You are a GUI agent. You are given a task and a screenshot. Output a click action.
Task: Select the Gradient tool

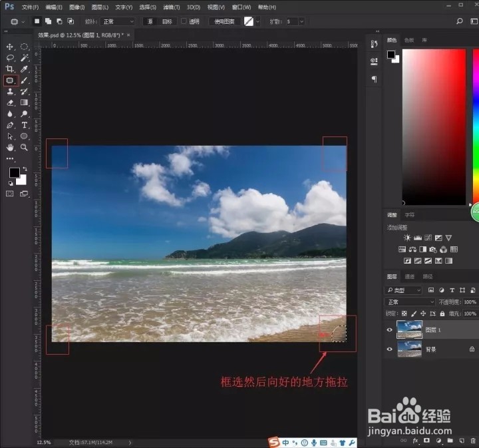pos(24,103)
